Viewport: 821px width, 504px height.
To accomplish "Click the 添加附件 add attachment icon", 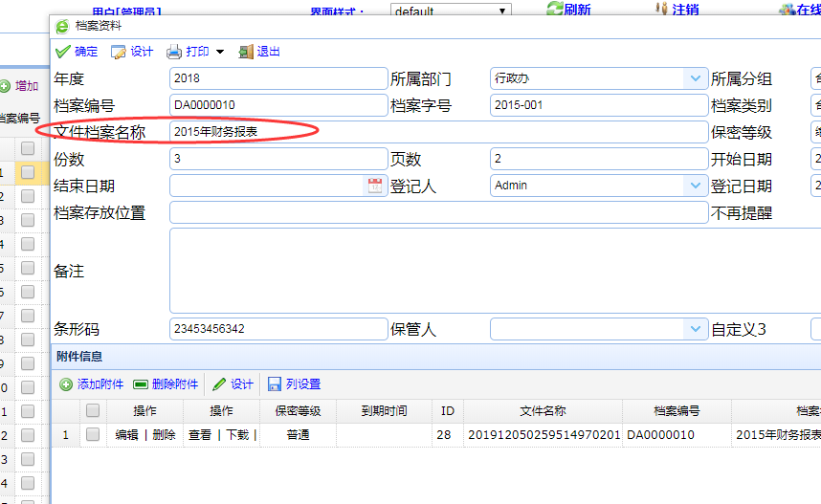I will (x=66, y=384).
